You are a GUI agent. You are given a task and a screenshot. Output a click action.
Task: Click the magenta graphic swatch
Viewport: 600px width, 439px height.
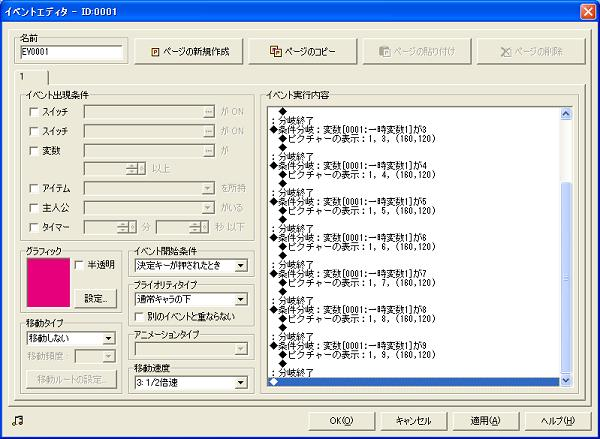48,282
